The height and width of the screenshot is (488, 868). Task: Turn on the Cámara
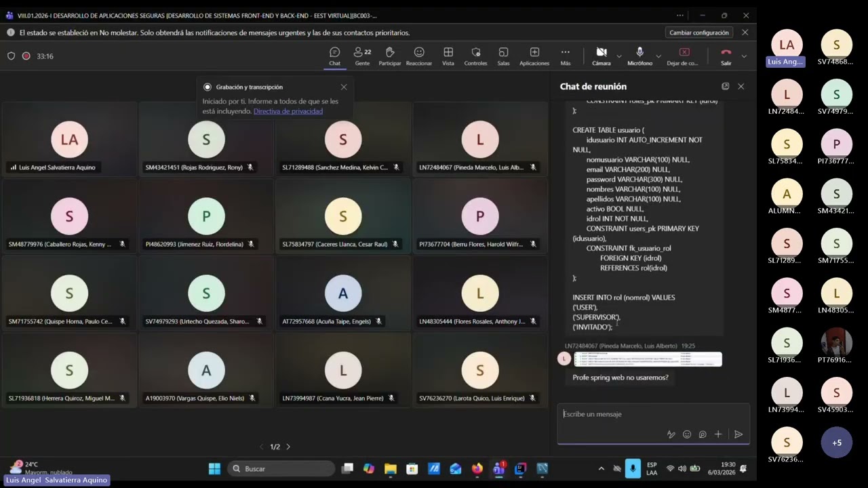601,56
